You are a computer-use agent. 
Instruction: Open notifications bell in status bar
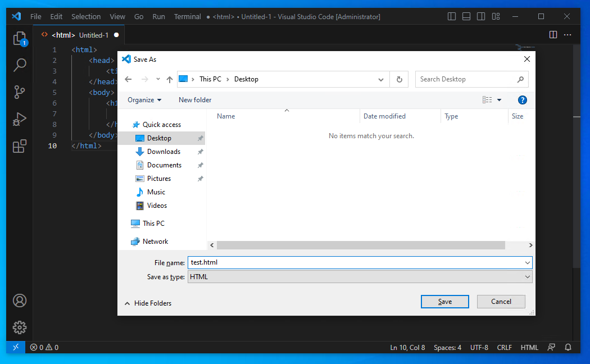pos(568,348)
